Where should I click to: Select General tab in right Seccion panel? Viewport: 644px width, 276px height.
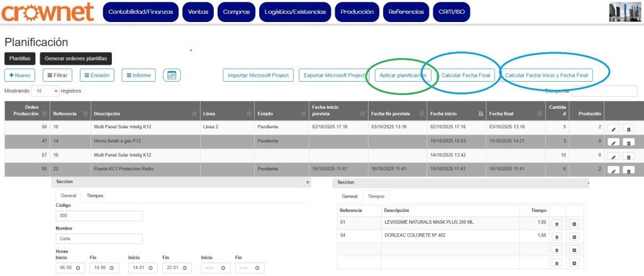click(x=349, y=196)
